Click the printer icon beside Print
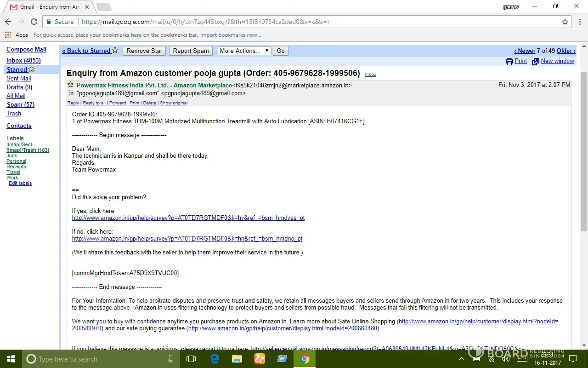The width and height of the screenshot is (588, 368). coord(509,61)
